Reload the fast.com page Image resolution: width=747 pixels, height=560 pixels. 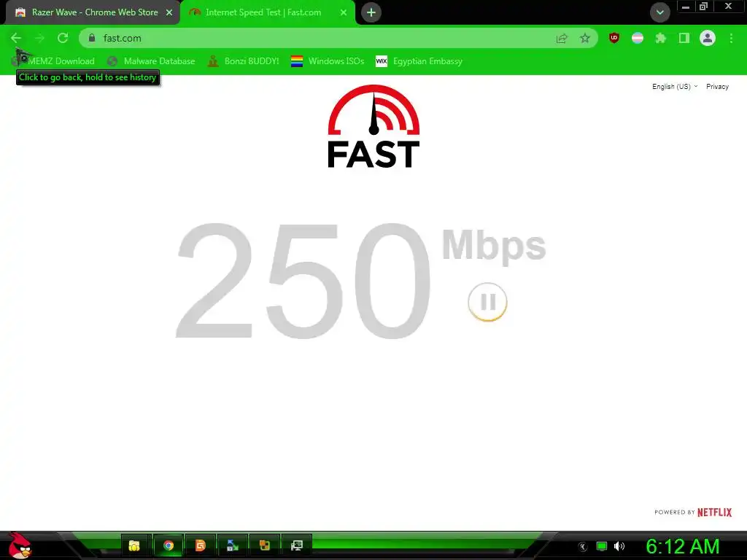[x=63, y=38]
